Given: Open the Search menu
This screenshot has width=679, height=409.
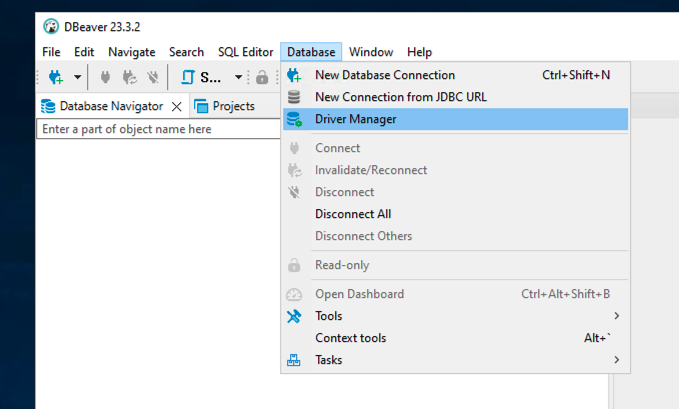Looking at the screenshot, I should (186, 52).
